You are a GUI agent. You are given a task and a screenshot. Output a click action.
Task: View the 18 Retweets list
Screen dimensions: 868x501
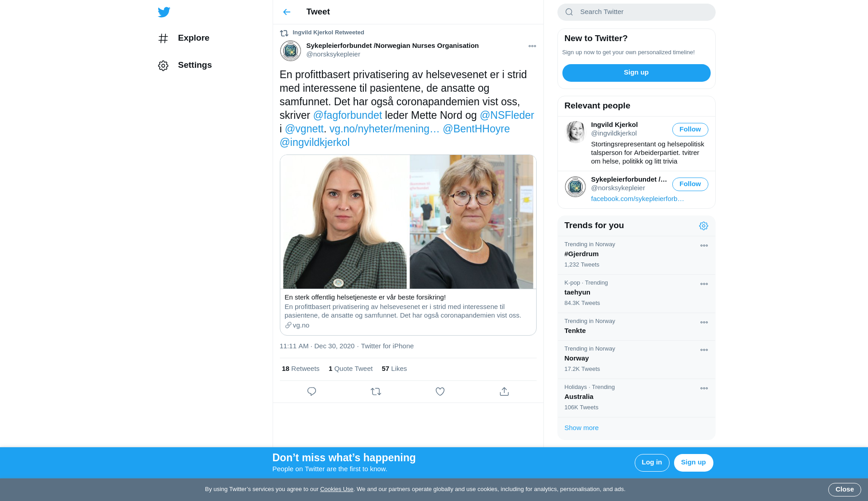(x=301, y=369)
